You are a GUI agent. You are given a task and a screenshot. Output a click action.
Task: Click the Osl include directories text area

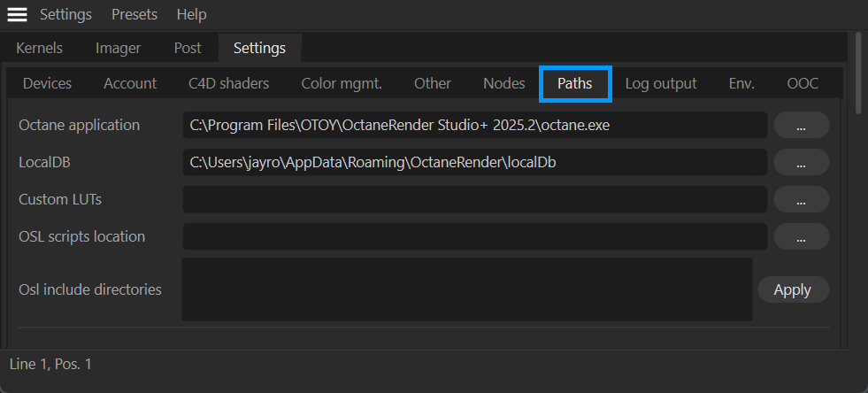coord(466,289)
